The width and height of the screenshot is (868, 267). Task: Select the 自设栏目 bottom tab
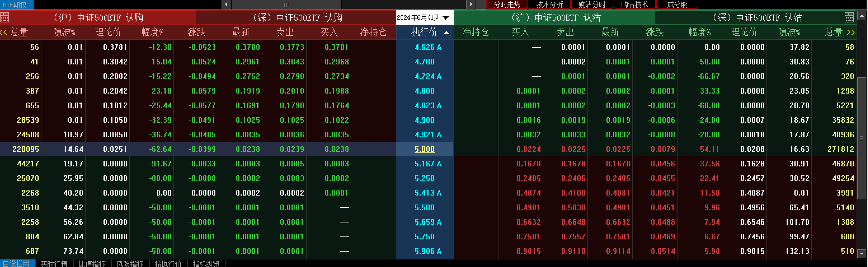click(x=17, y=263)
